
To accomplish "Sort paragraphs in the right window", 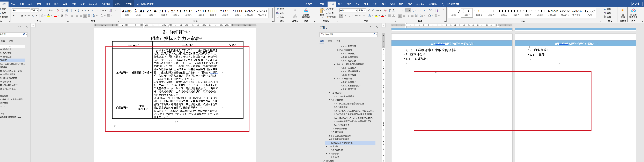I will click(x=438, y=11).
